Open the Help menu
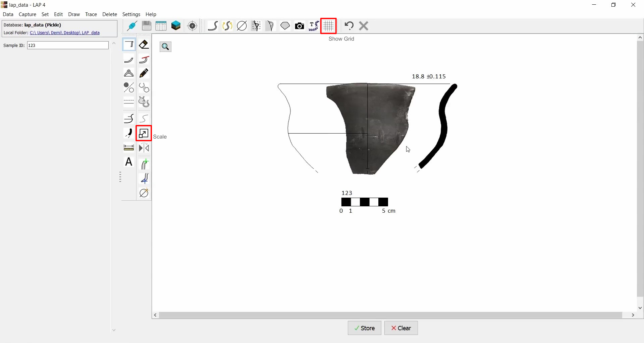The width and height of the screenshot is (644, 343). click(151, 14)
